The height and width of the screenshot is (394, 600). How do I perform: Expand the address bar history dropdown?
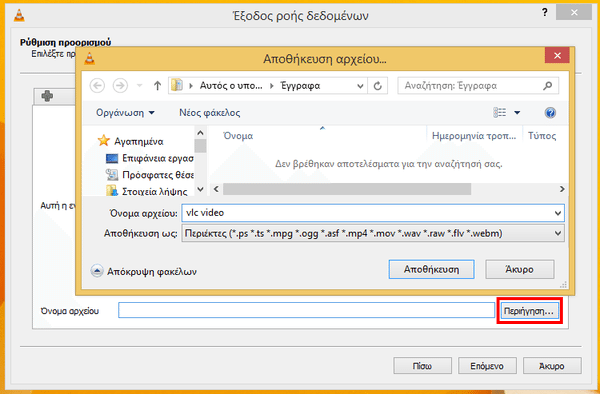point(360,86)
